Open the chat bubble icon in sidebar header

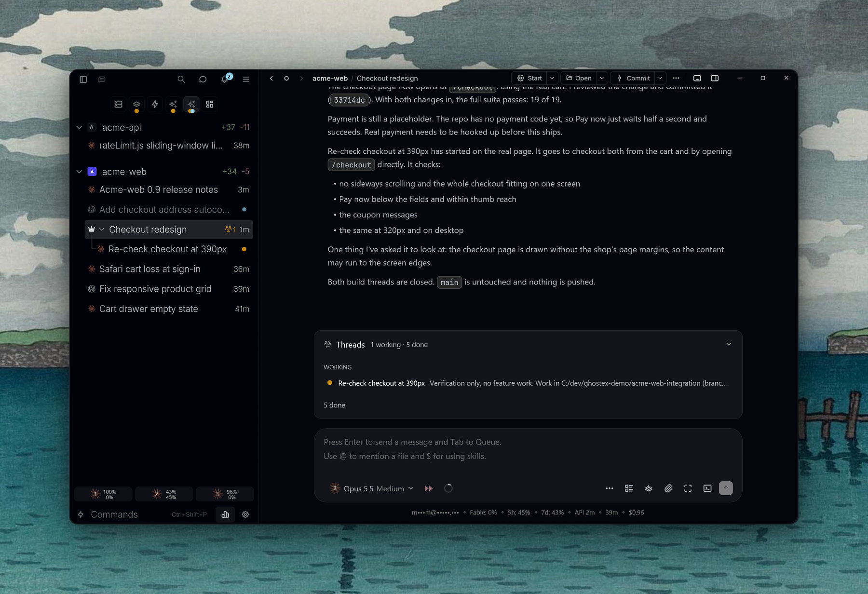point(203,79)
